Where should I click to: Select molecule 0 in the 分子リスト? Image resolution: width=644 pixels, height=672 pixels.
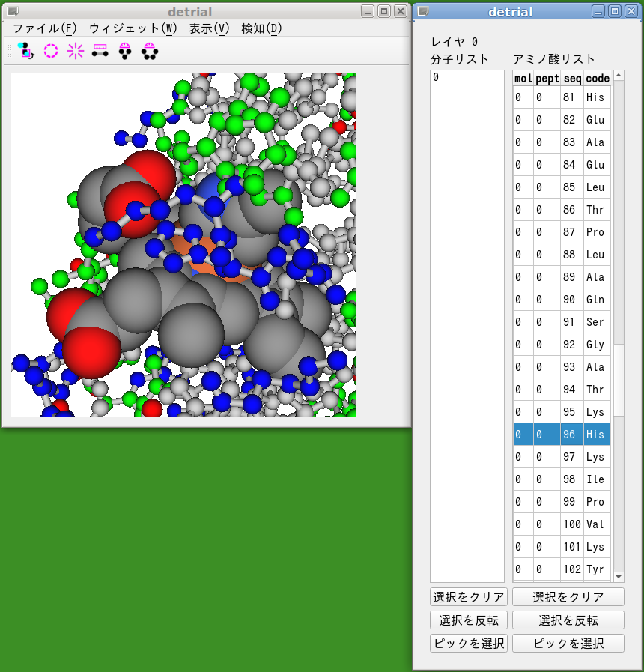(x=436, y=78)
